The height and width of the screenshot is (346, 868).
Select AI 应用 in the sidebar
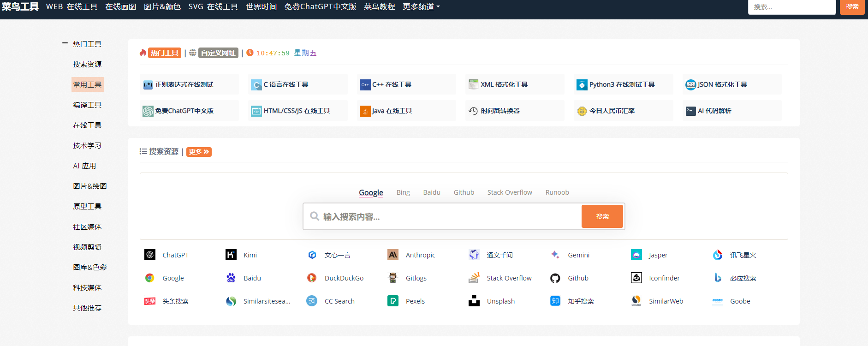click(x=84, y=166)
